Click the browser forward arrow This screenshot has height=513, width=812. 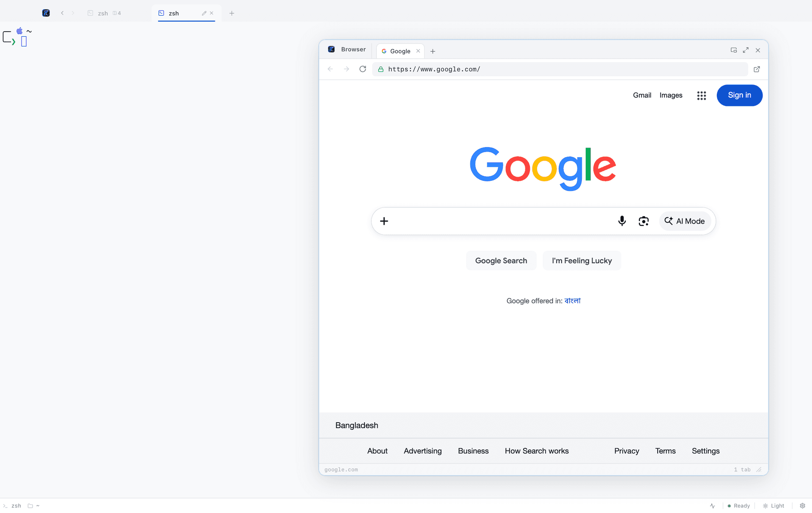click(346, 69)
